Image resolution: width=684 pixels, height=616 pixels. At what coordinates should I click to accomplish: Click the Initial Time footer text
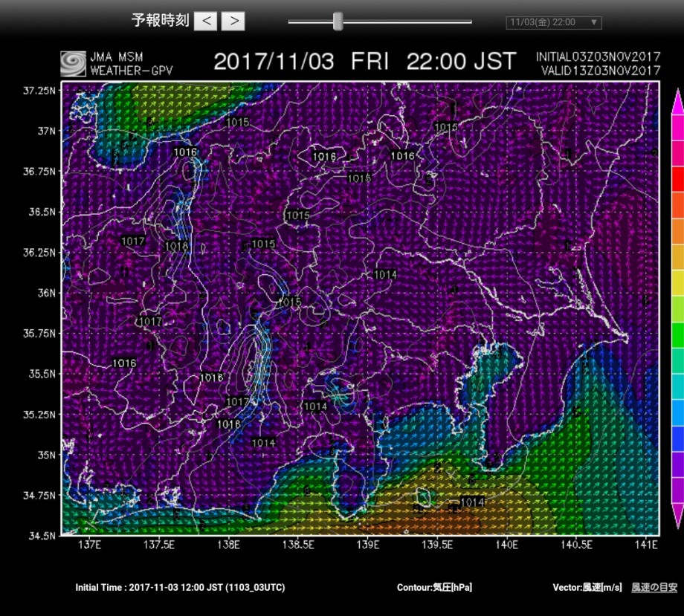(x=180, y=587)
